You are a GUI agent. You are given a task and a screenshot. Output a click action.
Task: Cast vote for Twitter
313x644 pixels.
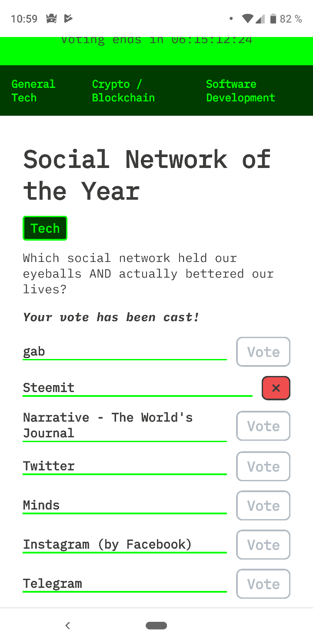(x=263, y=466)
